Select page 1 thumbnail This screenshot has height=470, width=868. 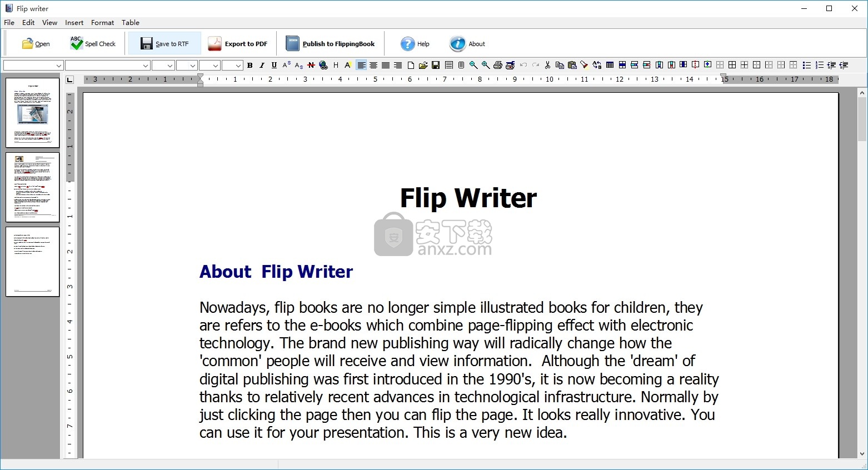pyautogui.click(x=33, y=113)
